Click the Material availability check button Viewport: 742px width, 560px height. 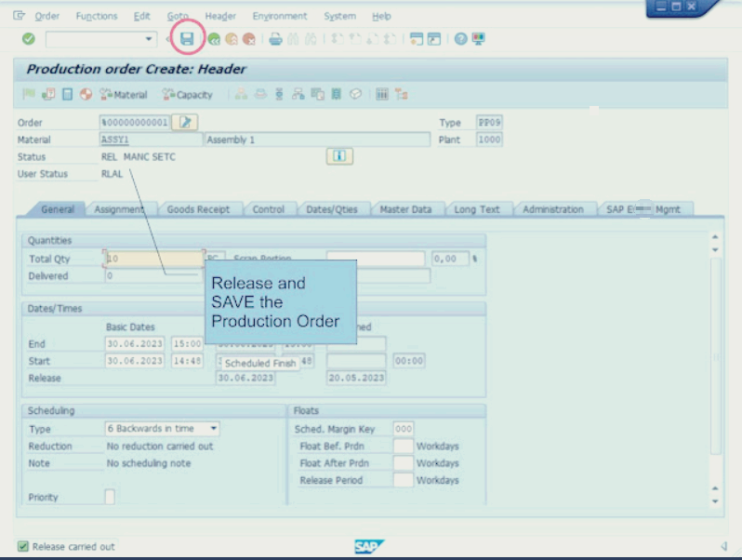coord(124,95)
